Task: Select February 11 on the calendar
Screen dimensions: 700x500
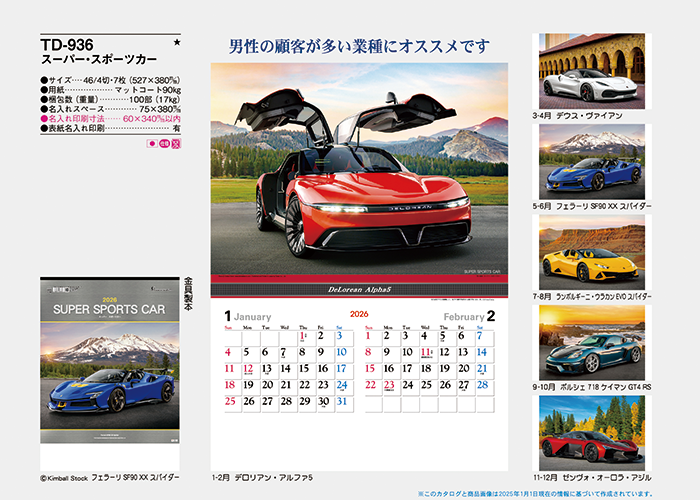Action: pyautogui.click(x=425, y=352)
